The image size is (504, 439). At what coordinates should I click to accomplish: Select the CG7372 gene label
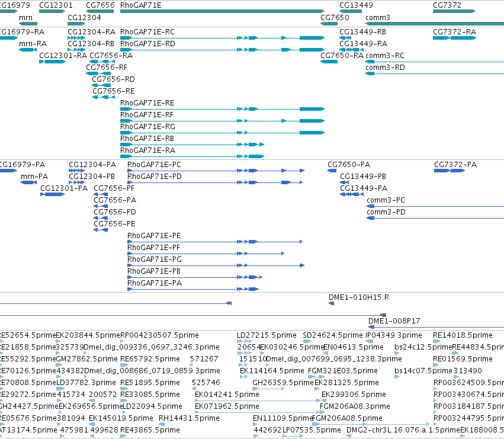447,5
